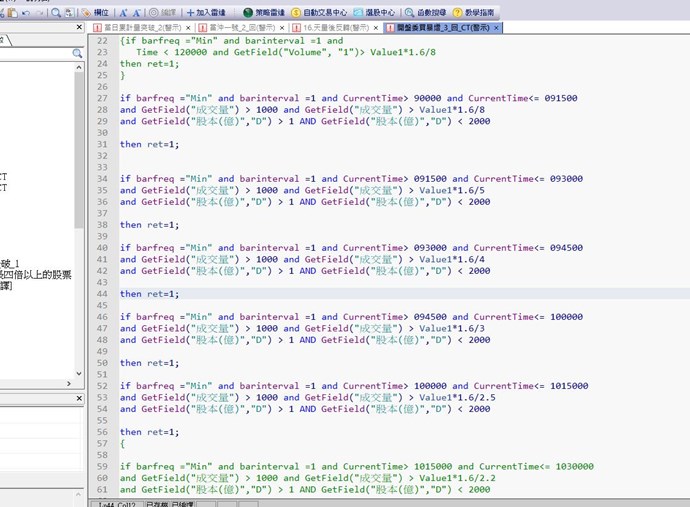Screen dimensions: 690x507
Task: Close the lower left panel
Action: pyautogui.click(x=79, y=398)
